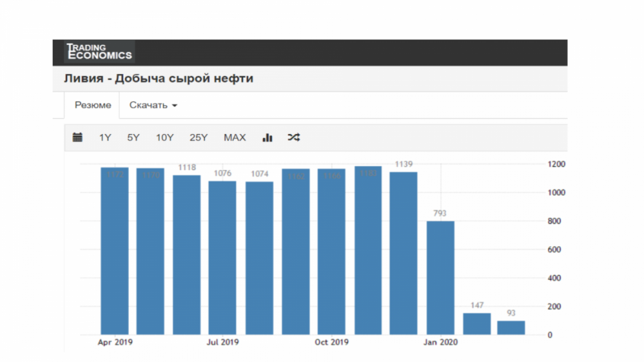
Task: Click the Trading Economics logo
Action: click(100, 51)
